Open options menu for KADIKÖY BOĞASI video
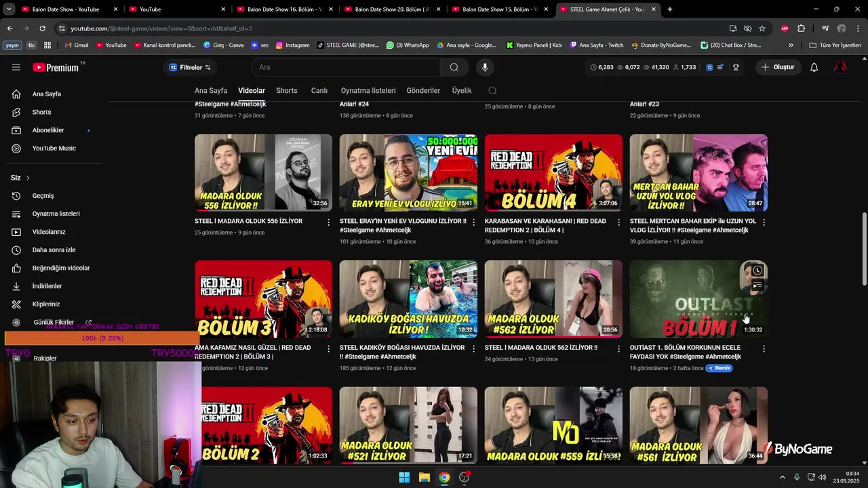The image size is (868, 488). 473,348
